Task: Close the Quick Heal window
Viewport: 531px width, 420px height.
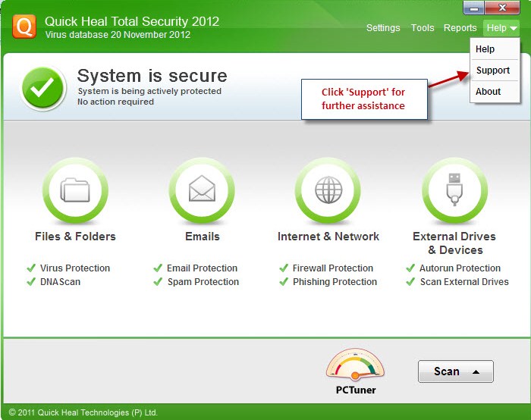Action: pos(502,8)
